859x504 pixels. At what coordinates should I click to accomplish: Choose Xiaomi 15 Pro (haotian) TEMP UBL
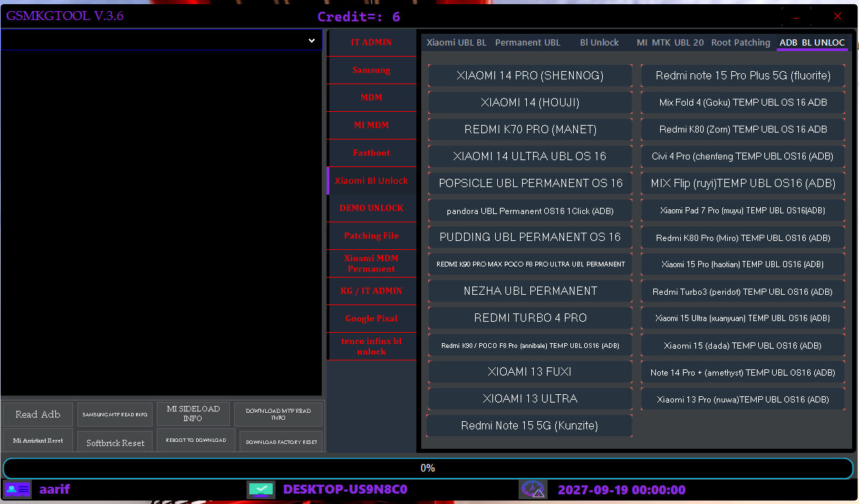(x=743, y=264)
